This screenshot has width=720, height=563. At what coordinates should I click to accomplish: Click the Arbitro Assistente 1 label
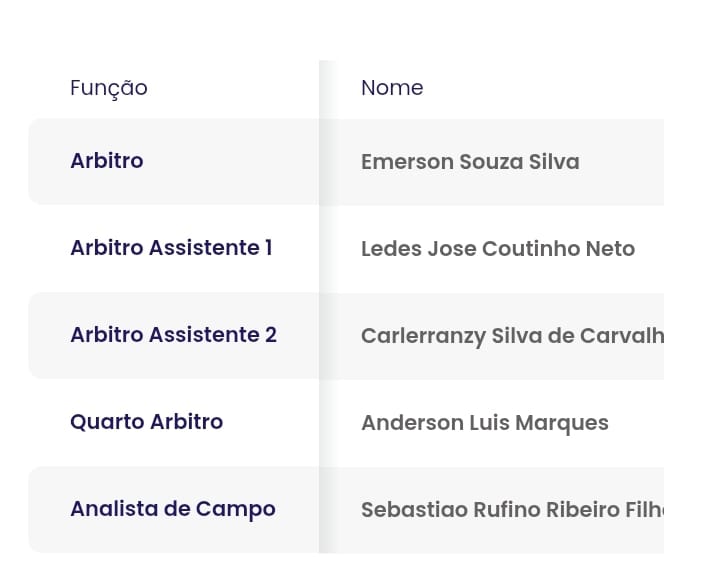pyautogui.click(x=171, y=248)
